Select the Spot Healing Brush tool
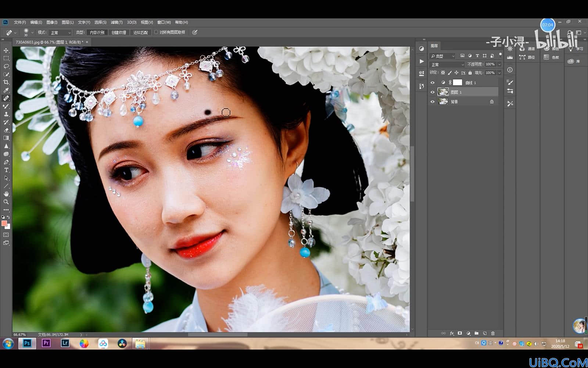588x368 pixels. pyautogui.click(x=6, y=99)
